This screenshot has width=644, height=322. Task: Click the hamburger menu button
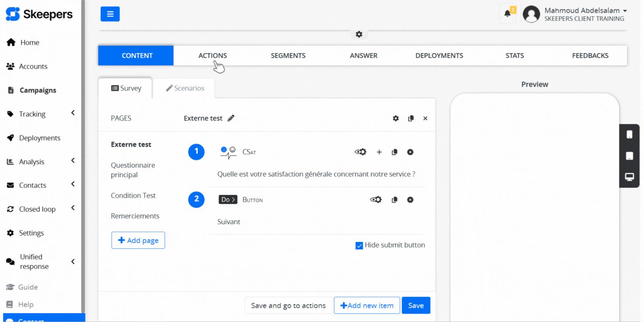[x=110, y=14]
